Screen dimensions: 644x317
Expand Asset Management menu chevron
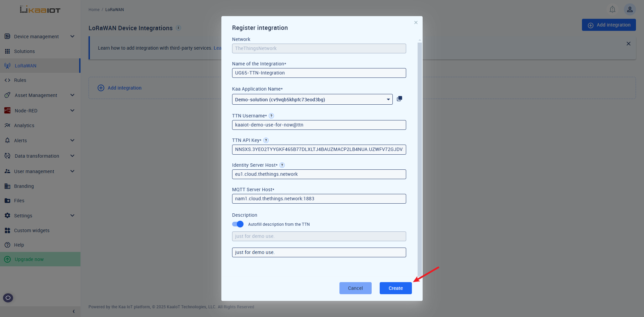point(72,95)
